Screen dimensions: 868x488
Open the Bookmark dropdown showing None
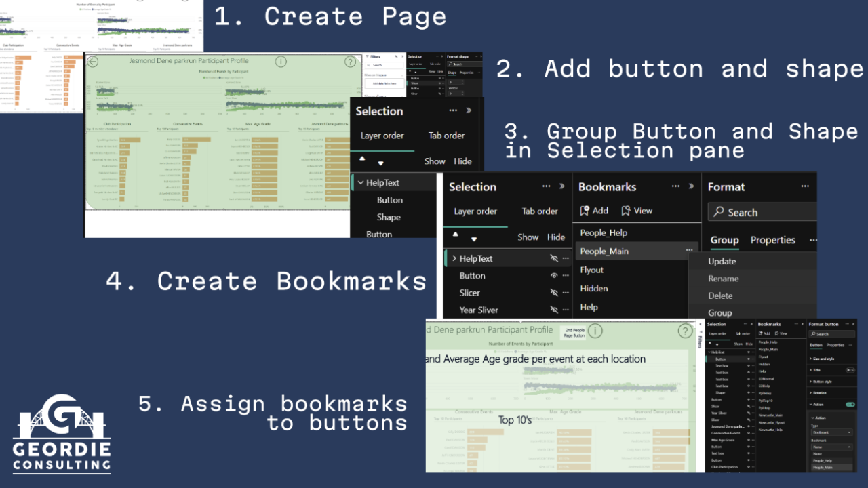click(x=832, y=447)
